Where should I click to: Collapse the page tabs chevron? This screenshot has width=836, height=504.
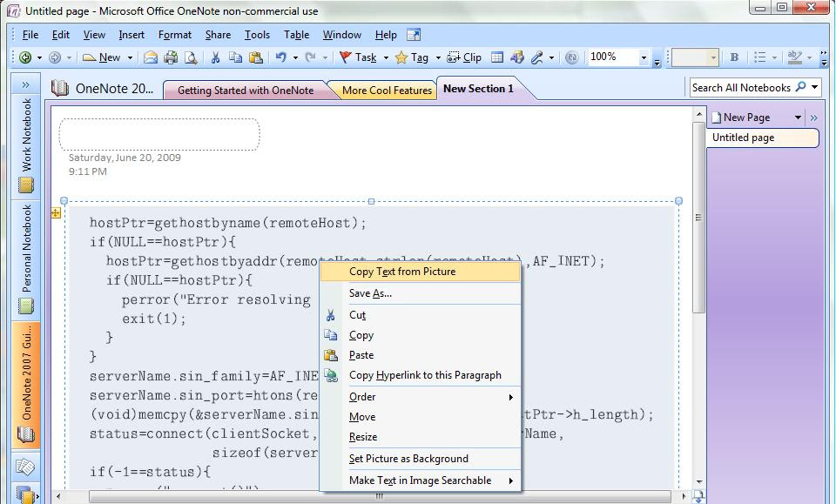coord(813,118)
